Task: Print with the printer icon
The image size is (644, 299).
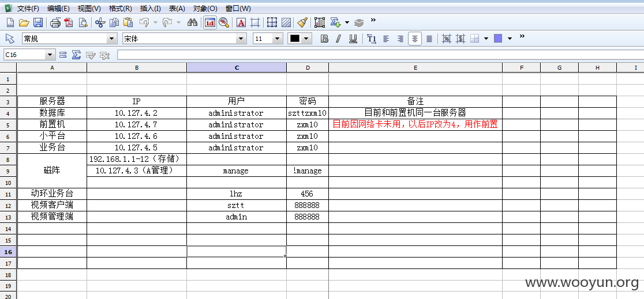Action: click(x=55, y=22)
